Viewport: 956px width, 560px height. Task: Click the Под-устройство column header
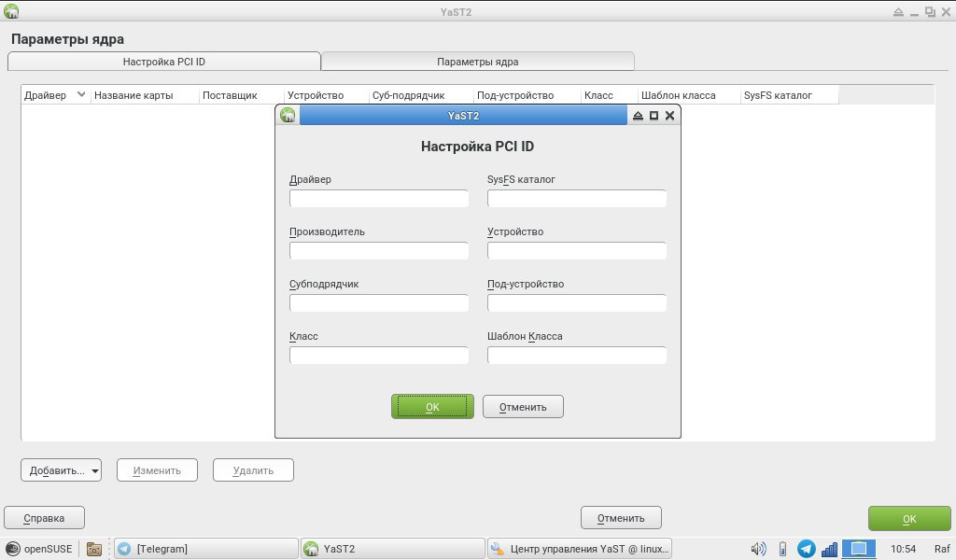pyautogui.click(x=527, y=95)
